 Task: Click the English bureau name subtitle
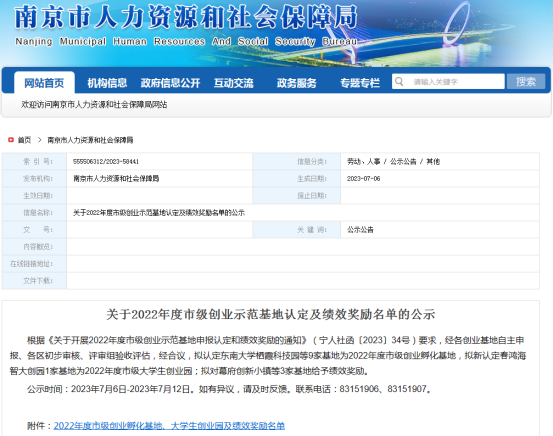(186, 42)
